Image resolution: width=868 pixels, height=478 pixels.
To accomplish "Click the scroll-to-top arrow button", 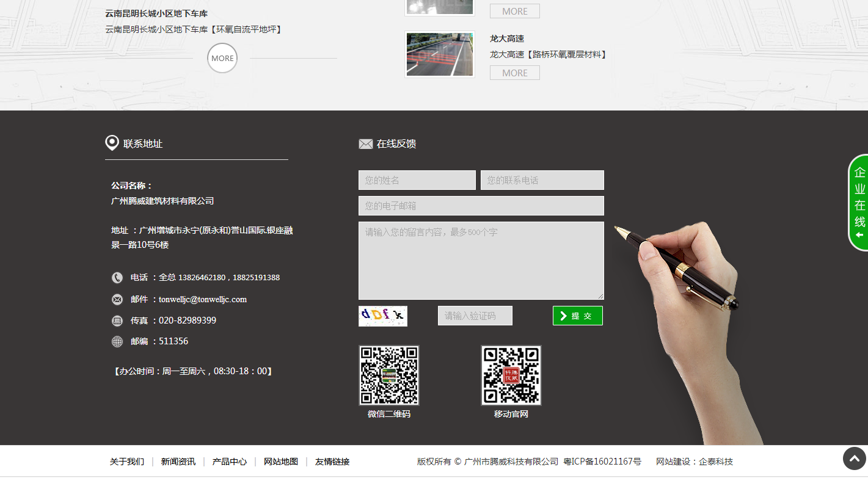I will (854, 458).
